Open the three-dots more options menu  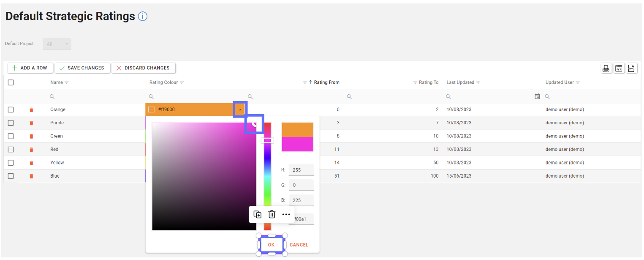pos(286,214)
